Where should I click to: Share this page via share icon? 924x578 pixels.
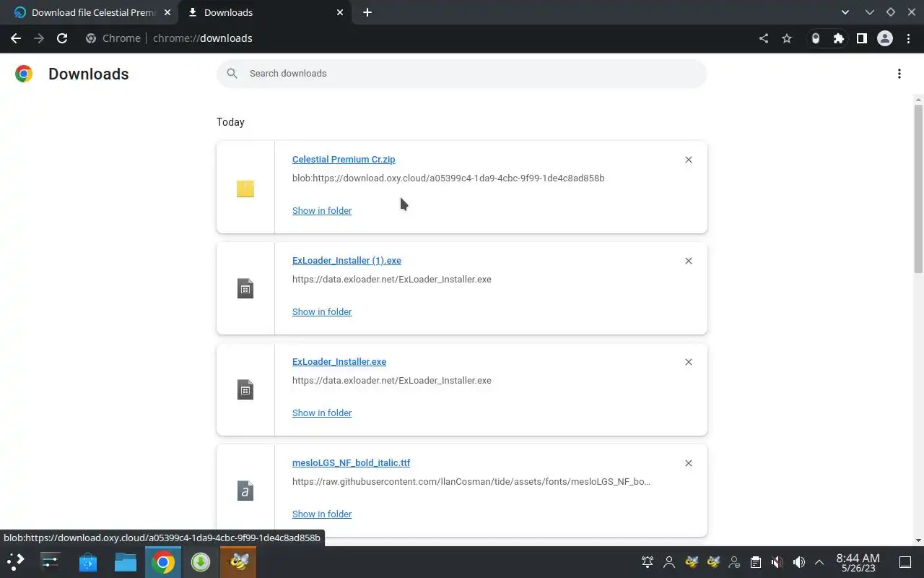764,38
